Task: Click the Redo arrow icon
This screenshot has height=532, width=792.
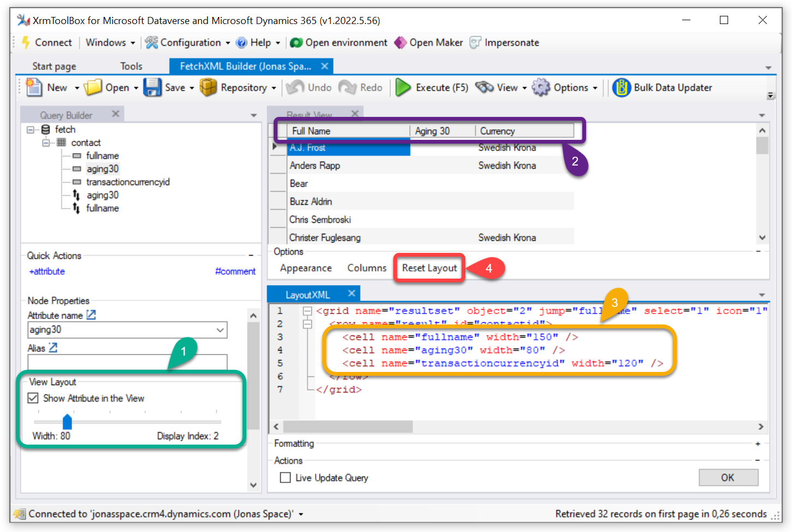Action: [348, 87]
